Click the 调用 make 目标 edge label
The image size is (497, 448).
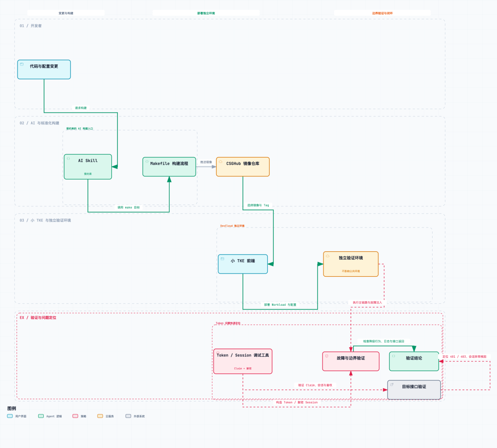[x=129, y=207]
